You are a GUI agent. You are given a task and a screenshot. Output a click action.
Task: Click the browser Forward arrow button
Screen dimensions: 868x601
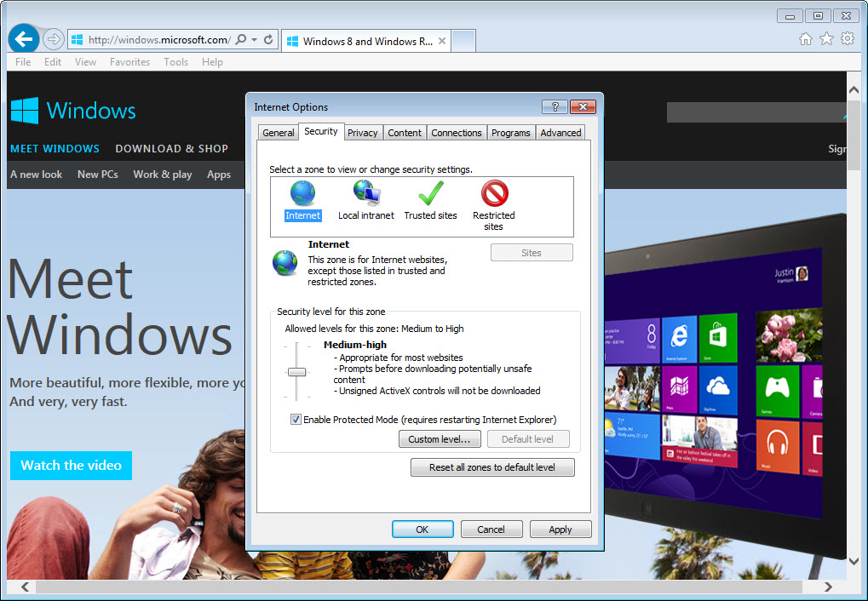click(53, 39)
